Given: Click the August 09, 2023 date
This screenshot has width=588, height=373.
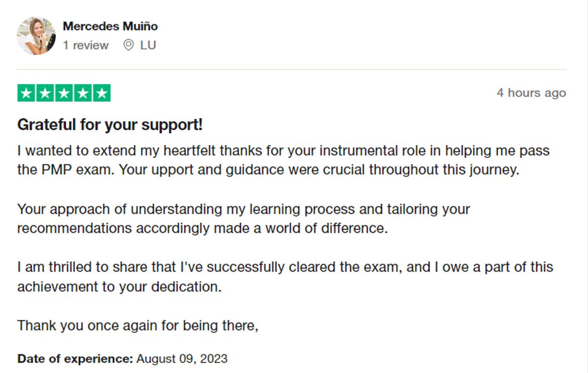Looking at the screenshot, I should (182, 359).
